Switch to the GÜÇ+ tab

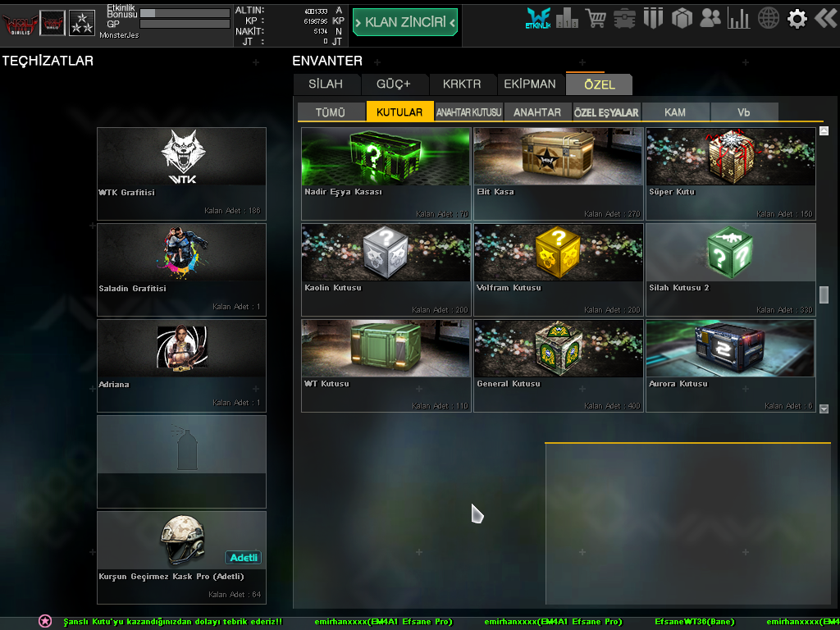click(x=394, y=84)
